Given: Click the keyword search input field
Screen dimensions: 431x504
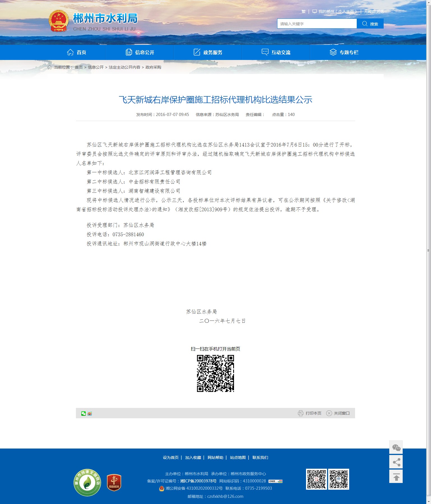Looking at the screenshot, I should (317, 24).
